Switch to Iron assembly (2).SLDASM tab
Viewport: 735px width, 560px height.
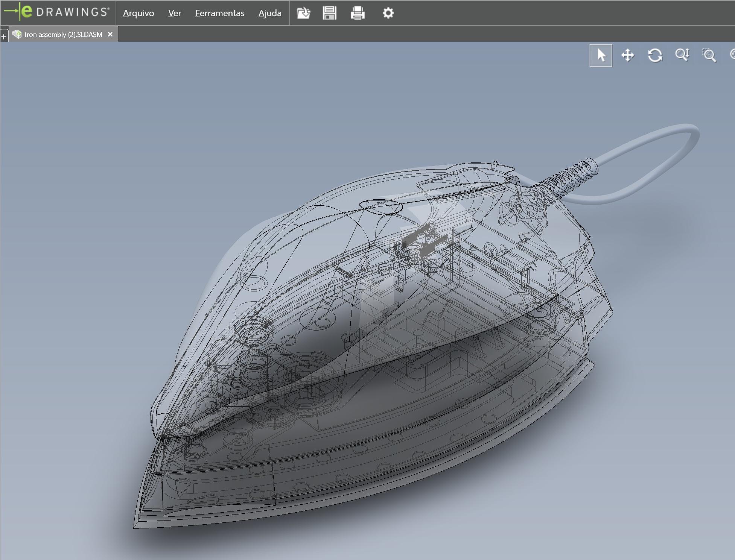[x=63, y=35]
